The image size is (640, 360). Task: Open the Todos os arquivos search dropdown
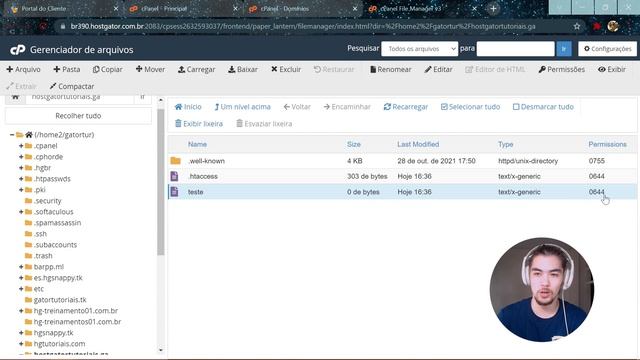(x=420, y=49)
